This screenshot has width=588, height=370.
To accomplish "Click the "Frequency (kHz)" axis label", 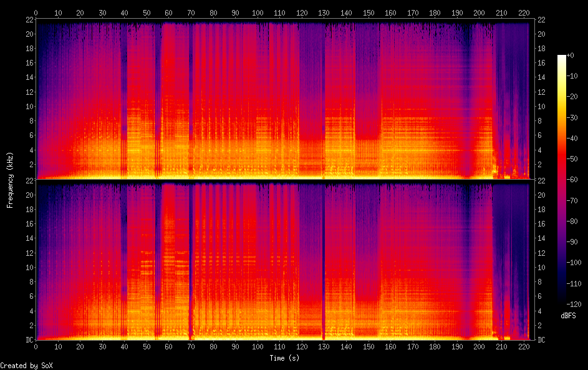I will coord(10,180).
